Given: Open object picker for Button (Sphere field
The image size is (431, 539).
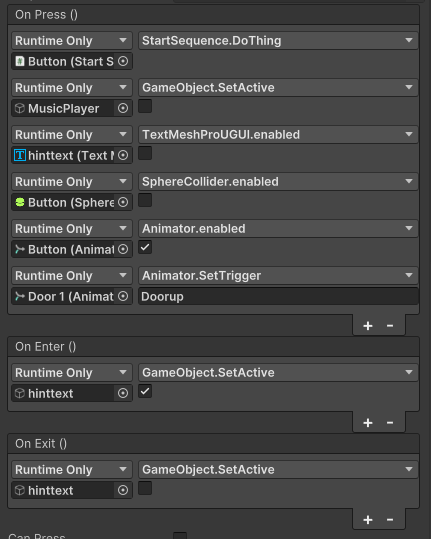Looking at the screenshot, I should point(123,202).
